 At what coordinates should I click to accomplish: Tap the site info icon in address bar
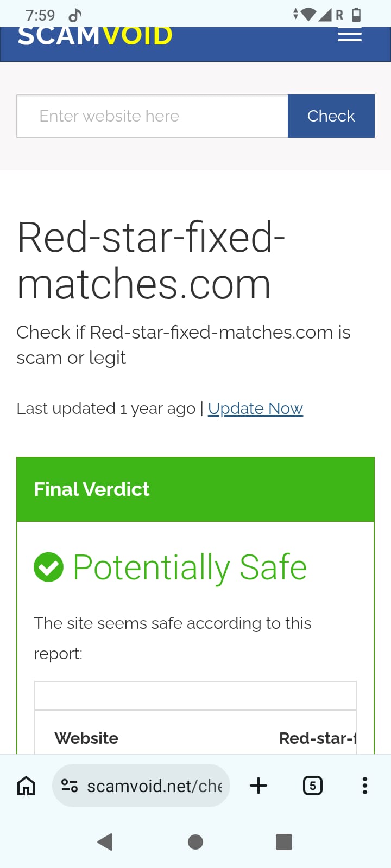point(70,786)
